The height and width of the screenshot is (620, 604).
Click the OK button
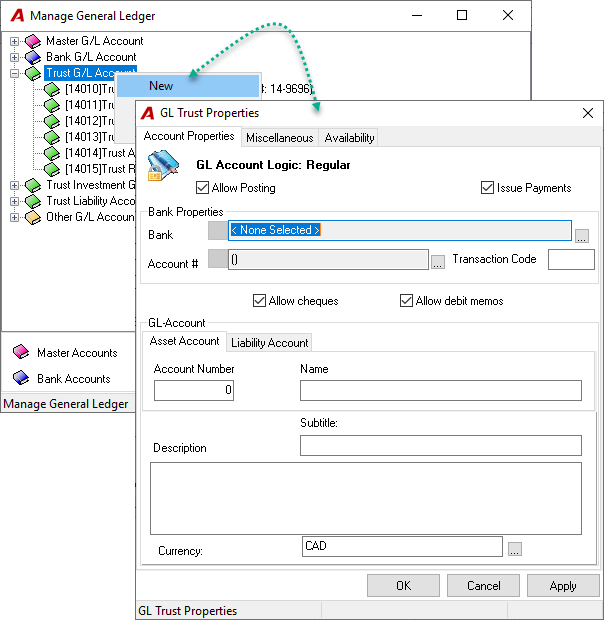(x=403, y=585)
